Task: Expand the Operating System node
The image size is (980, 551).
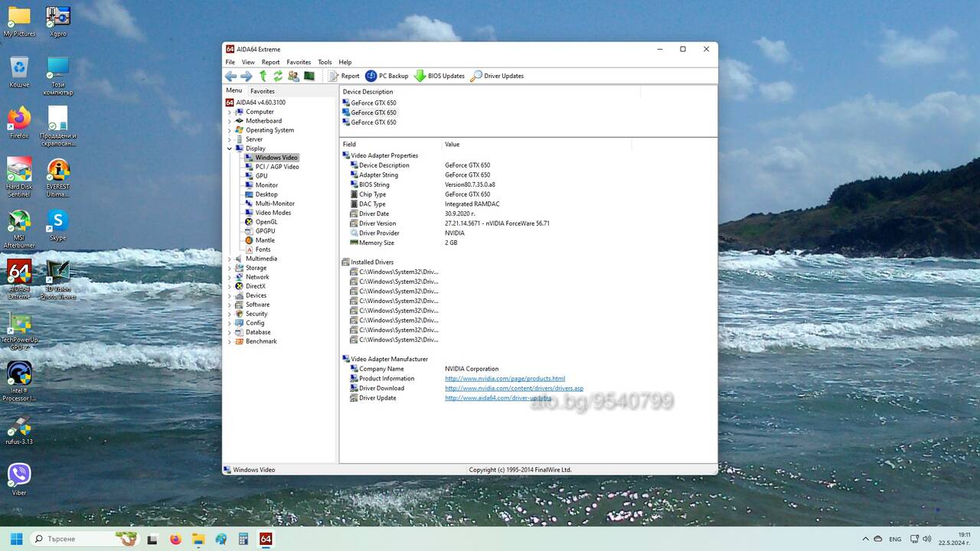Action: (x=229, y=130)
